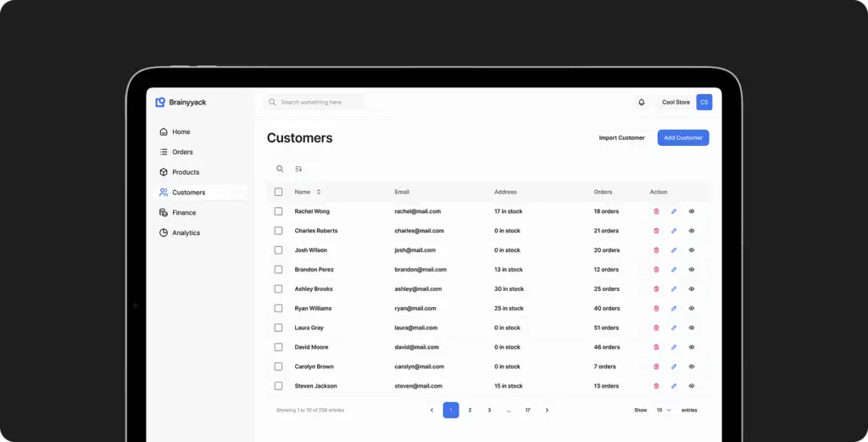The height and width of the screenshot is (442, 868).
Task: Delete the Steven Jackson row
Action: tap(656, 385)
